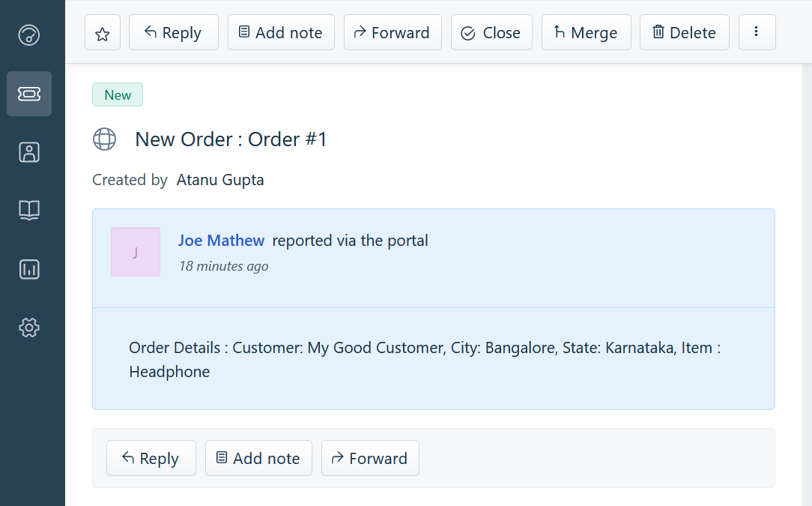
Task: Click the Reply button below the message
Action: click(x=151, y=458)
